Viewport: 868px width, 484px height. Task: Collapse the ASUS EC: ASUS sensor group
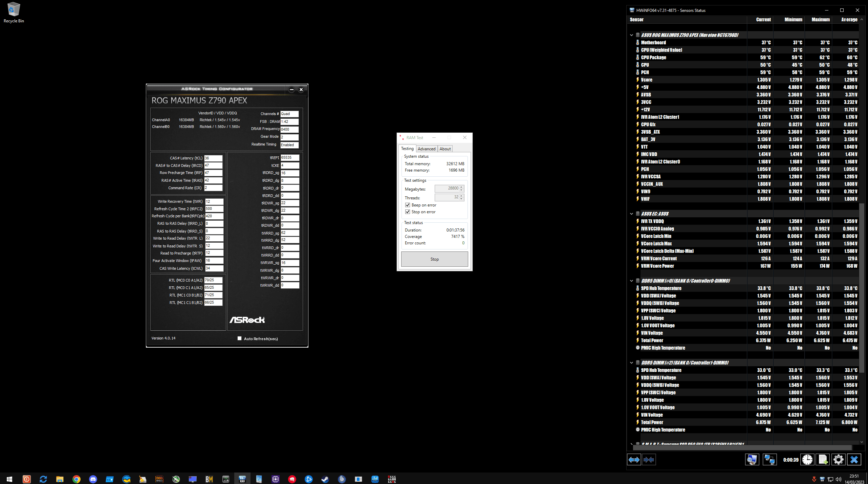click(x=631, y=214)
